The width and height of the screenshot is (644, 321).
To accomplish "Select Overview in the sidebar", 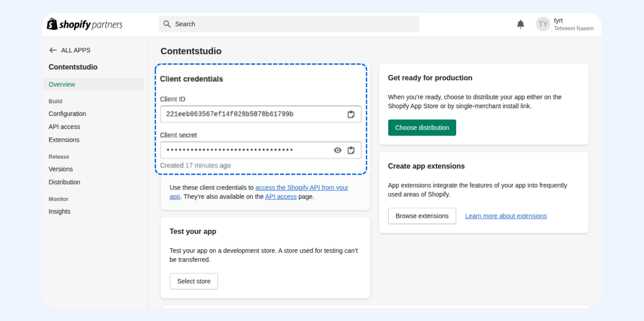I will (93, 84).
